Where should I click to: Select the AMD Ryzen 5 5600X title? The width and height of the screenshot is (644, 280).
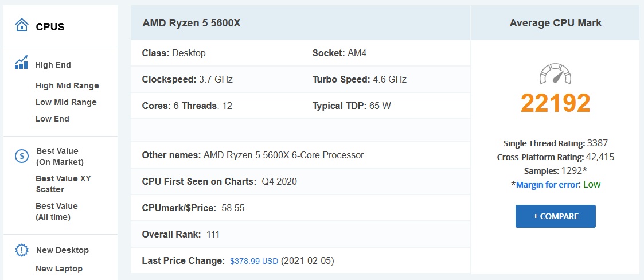[192, 23]
